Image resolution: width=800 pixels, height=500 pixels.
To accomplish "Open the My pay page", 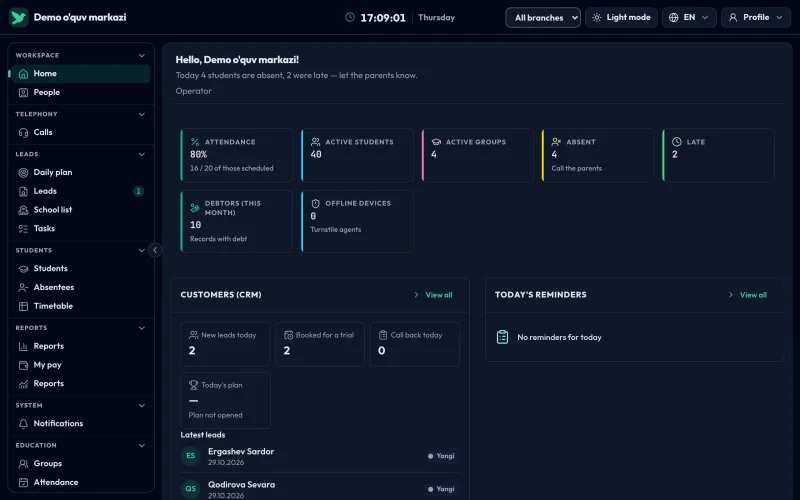I will coord(81,365).
